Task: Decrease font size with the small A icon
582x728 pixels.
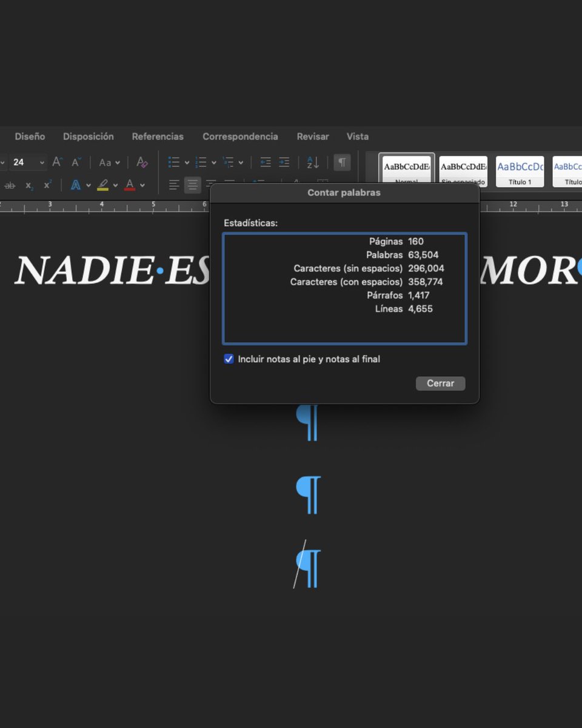Action: [x=76, y=162]
